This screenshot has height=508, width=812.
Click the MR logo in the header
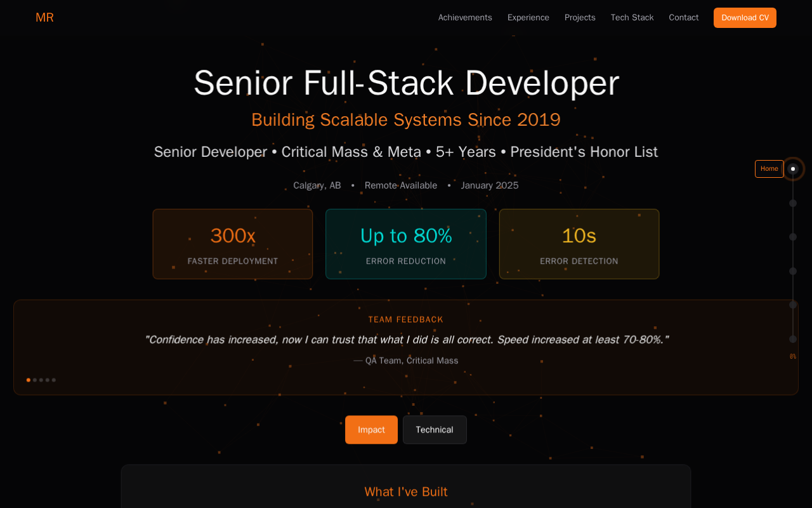(44, 18)
